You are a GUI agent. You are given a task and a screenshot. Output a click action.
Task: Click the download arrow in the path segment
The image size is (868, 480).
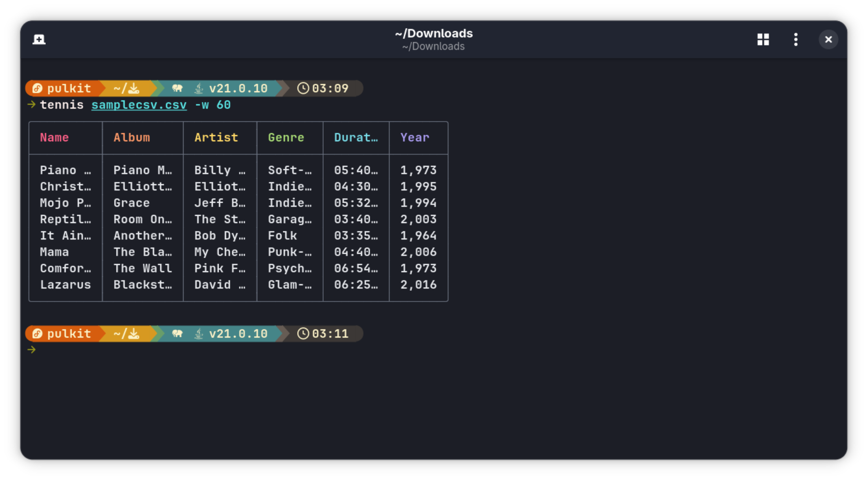pyautogui.click(x=135, y=87)
